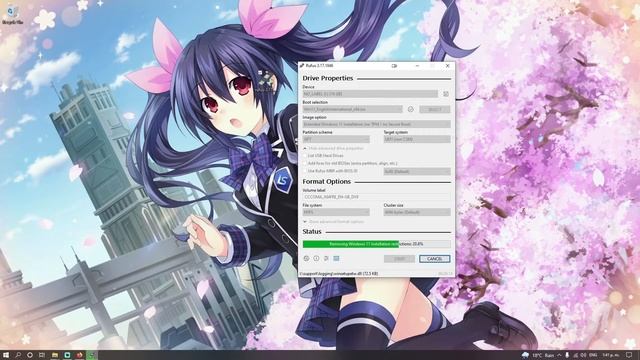Click the Volume label text field
The width and height of the screenshot is (640, 360).
coord(376,197)
